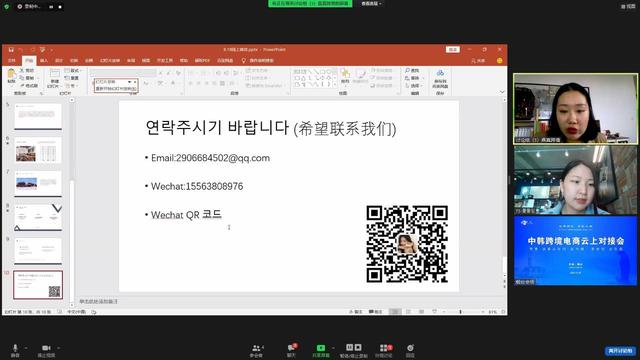Screen dimensions: 640x360
Task: Toggle Comments button in status bar
Action: coord(376,311)
